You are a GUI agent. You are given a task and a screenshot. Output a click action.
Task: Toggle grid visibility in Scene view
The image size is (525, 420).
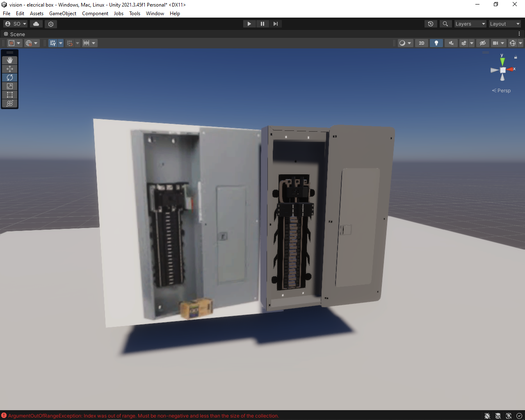53,43
